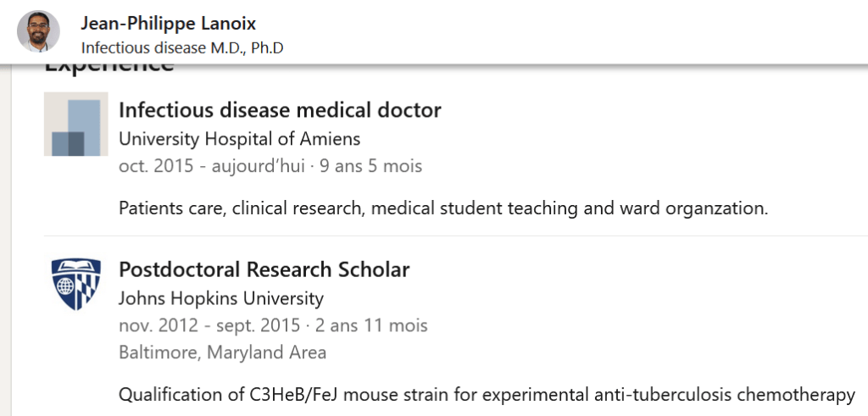Click the partially hidden Experience section heading
The height and width of the screenshot is (416, 868).
tap(108, 68)
